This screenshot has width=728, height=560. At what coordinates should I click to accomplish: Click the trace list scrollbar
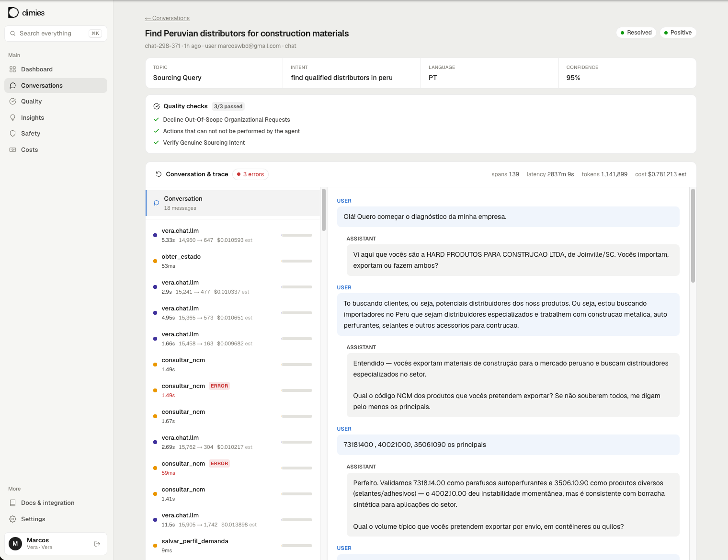[x=324, y=210]
